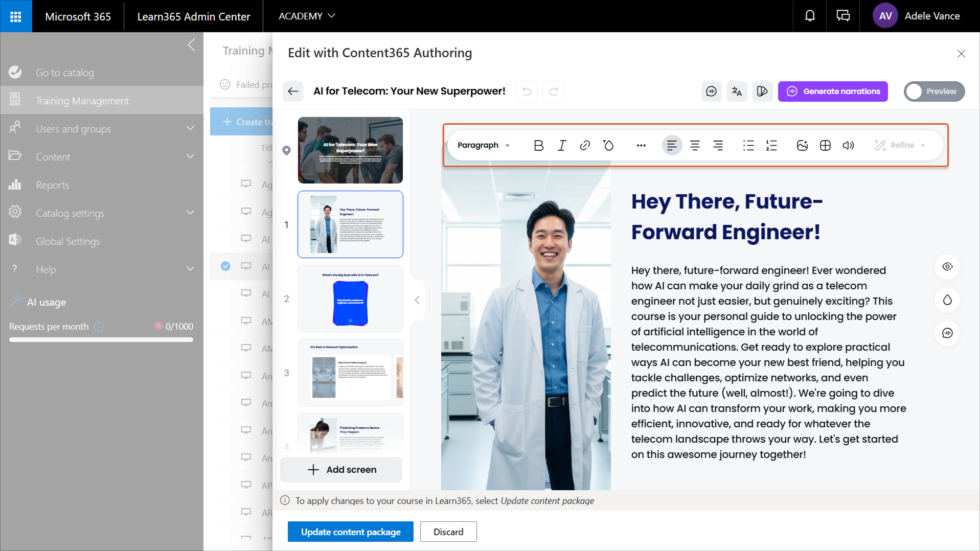Center-align the paragraph text
Image resolution: width=980 pixels, height=551 pixels.
[695, 146]
